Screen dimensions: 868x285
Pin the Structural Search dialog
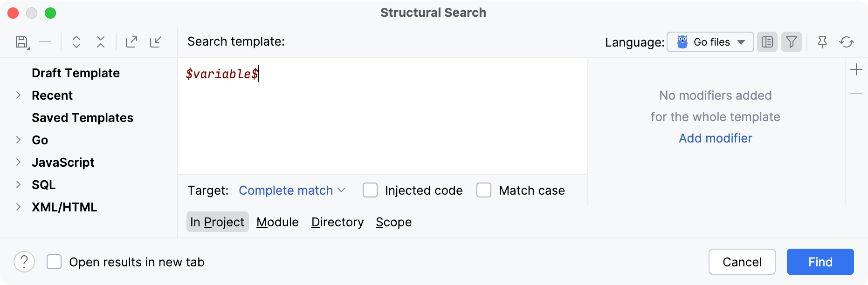point(822,42)
